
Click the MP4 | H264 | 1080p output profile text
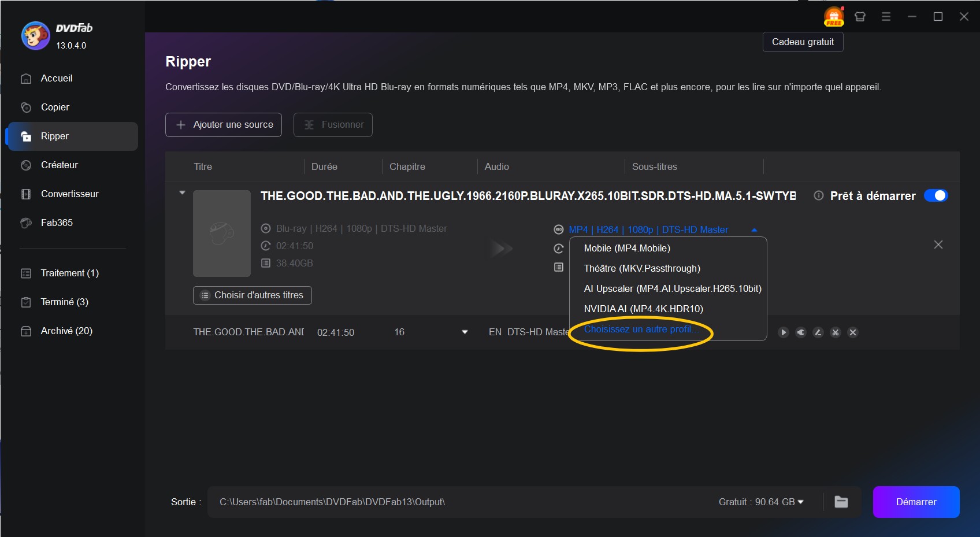tap(648, 229)
